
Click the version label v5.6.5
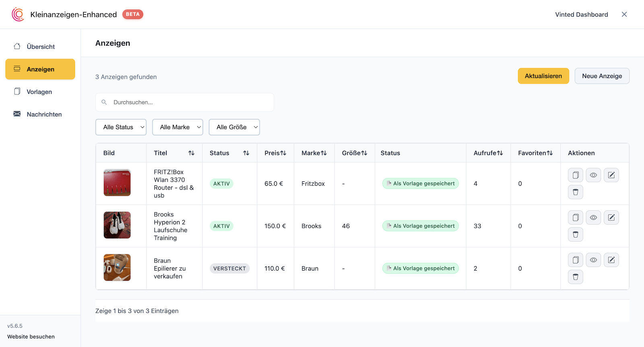[15, 326]
